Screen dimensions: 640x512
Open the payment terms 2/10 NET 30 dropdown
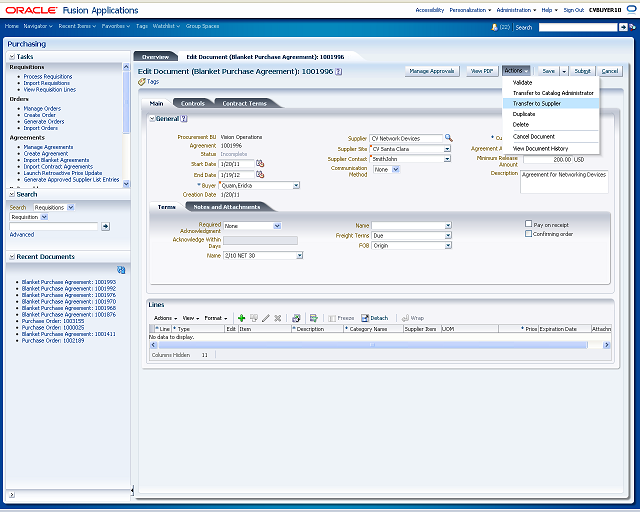coord(300,256)
